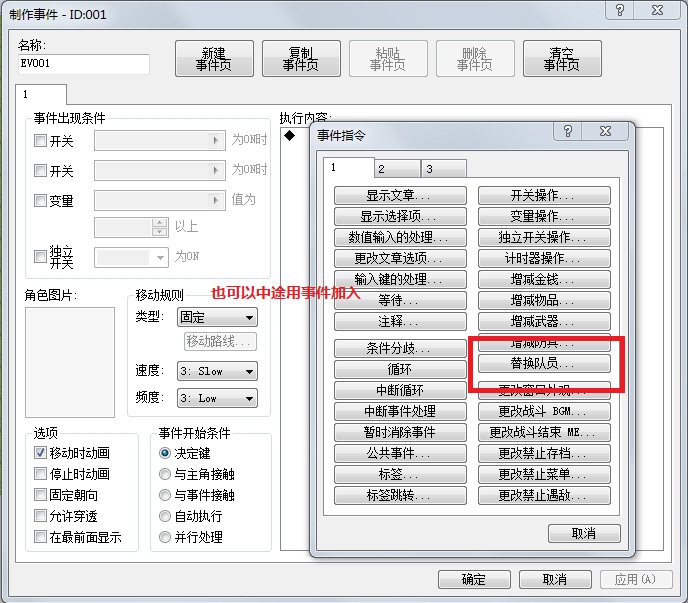Click the 数值输入的处理 command
This screenshot has height=603, width=688.
[400, 237]
